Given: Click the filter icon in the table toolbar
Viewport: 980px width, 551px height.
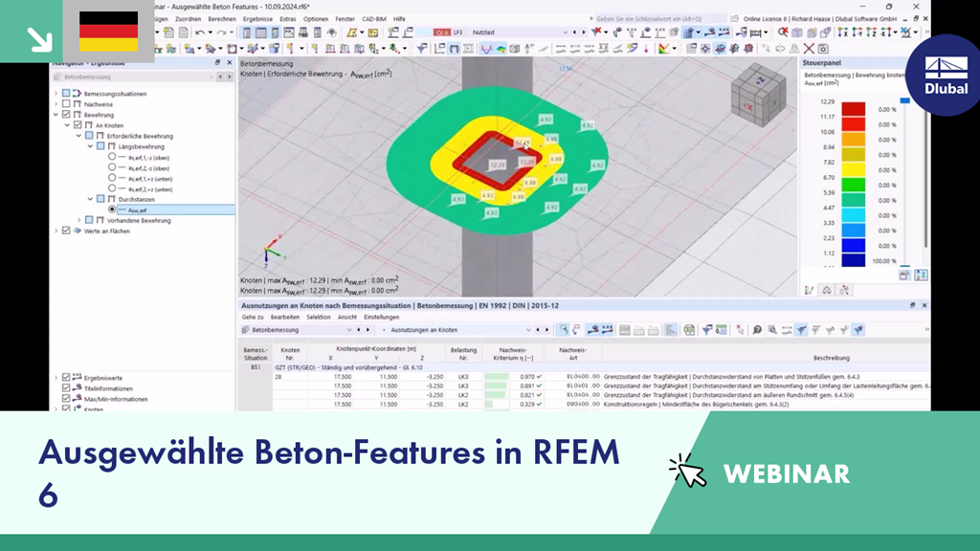Looking at the screenshot, I should pos(705,329).
